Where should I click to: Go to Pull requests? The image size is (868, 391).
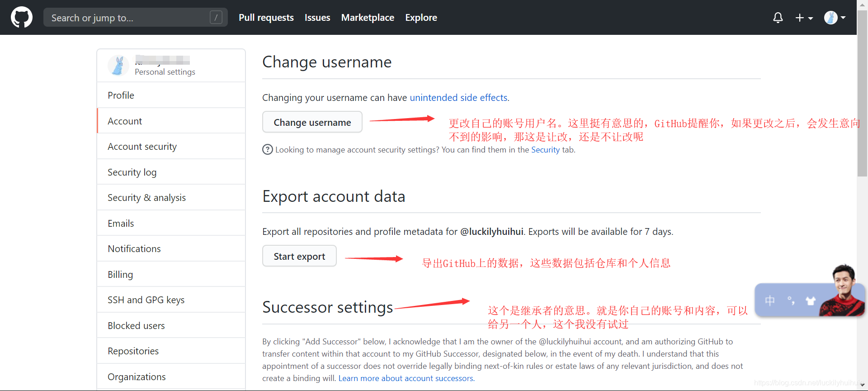coord(266,18)
